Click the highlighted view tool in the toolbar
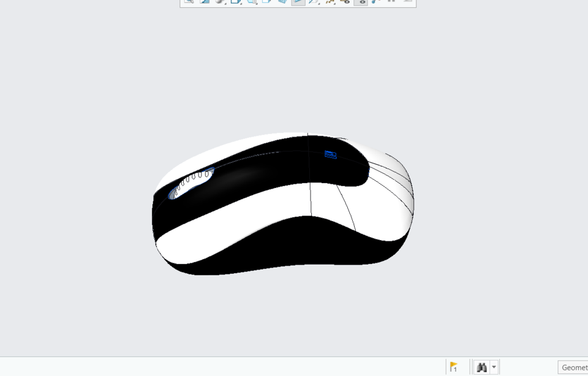 pos(298,2)
